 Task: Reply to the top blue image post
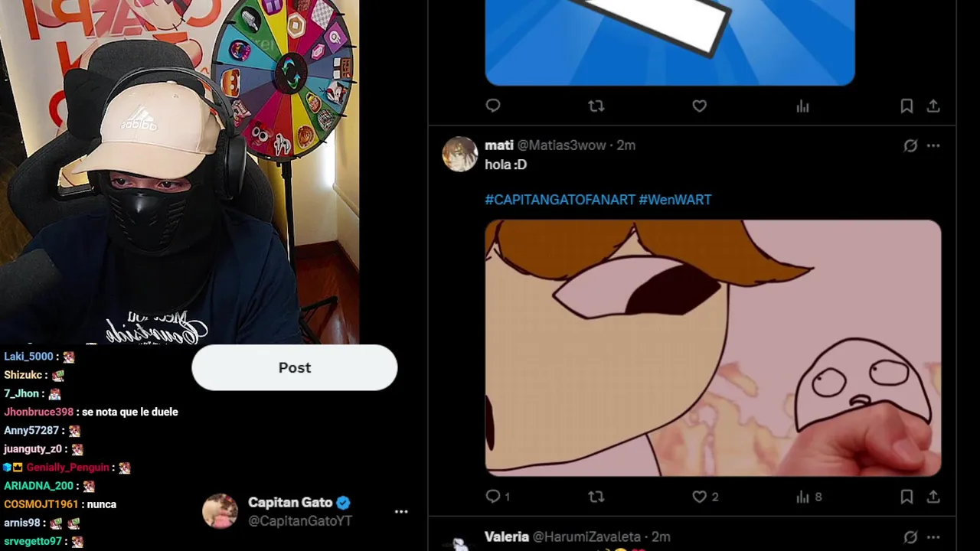(x=493, y=106)
